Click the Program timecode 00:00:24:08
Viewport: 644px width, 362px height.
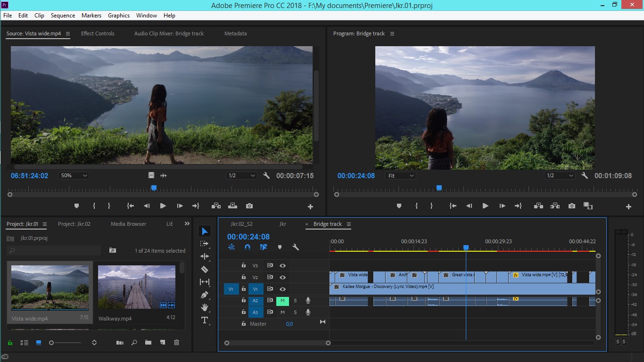(356, 176)
